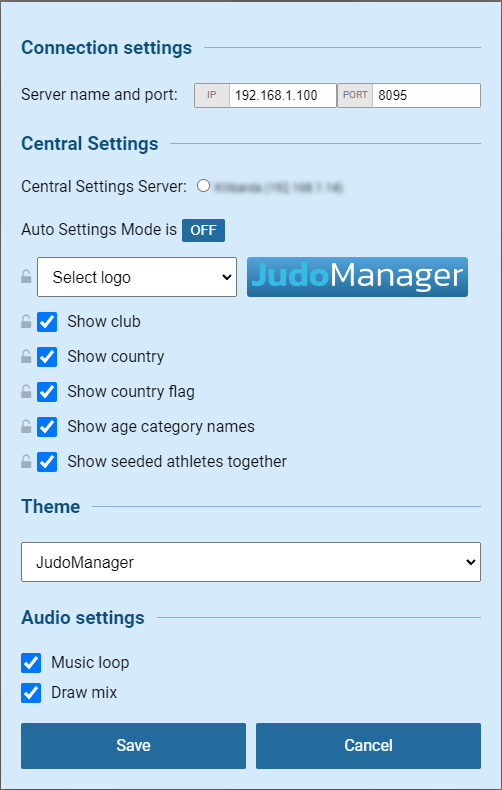Click the Cancel button

368,746
